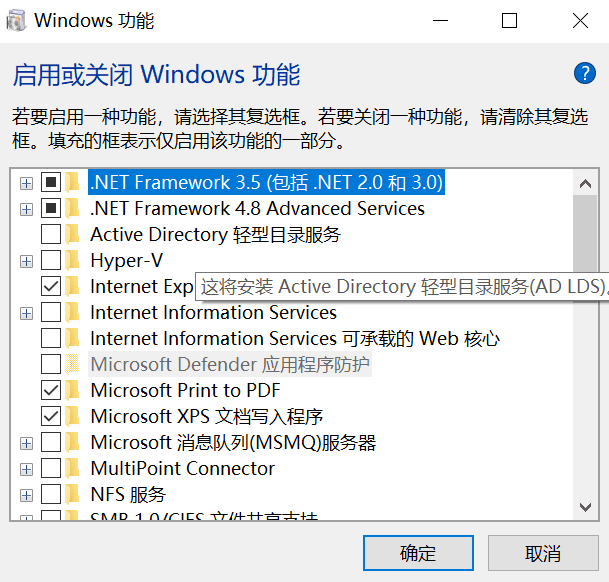This screenshot has width=609, height=582.
Task: Click the blue help question mark icon
Action: tap(584, 73)
